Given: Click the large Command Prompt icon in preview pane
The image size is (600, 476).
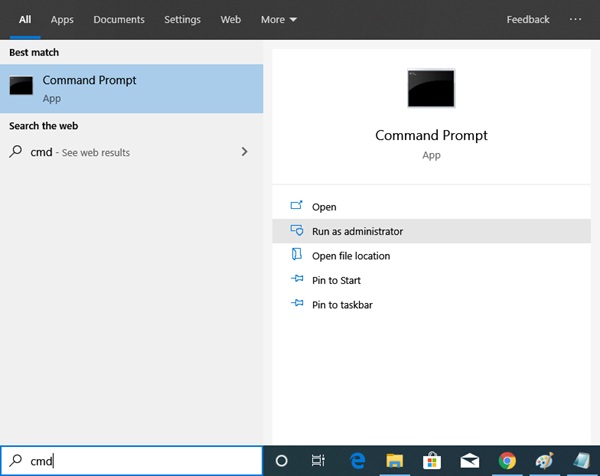Looking at the screenshot, I should [x=431, y=88].
